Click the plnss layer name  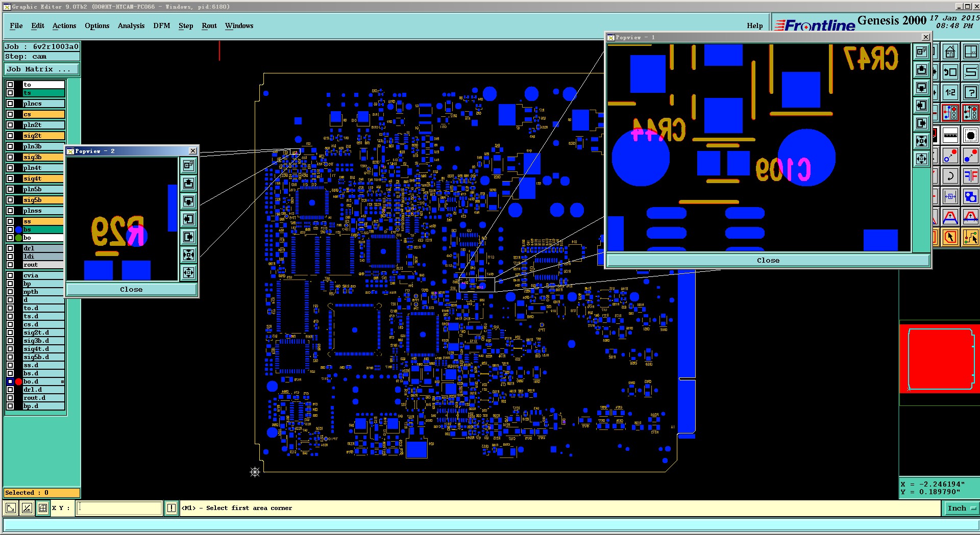pyautogui.click(x=43, y=211)
